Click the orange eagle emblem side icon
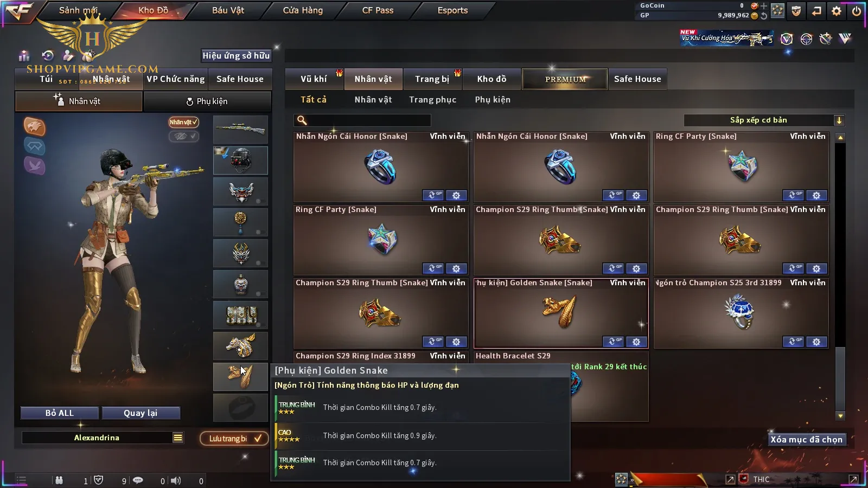 (x=34, y=126)
